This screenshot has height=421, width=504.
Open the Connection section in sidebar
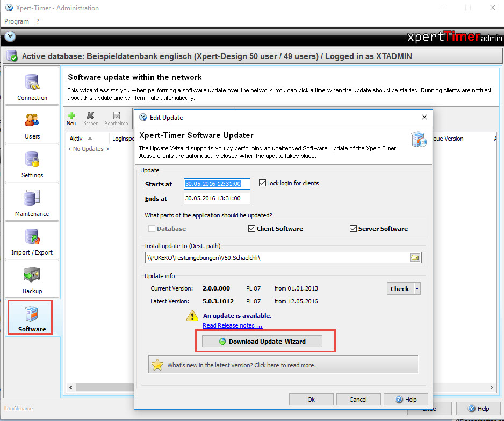pos(32,86)
